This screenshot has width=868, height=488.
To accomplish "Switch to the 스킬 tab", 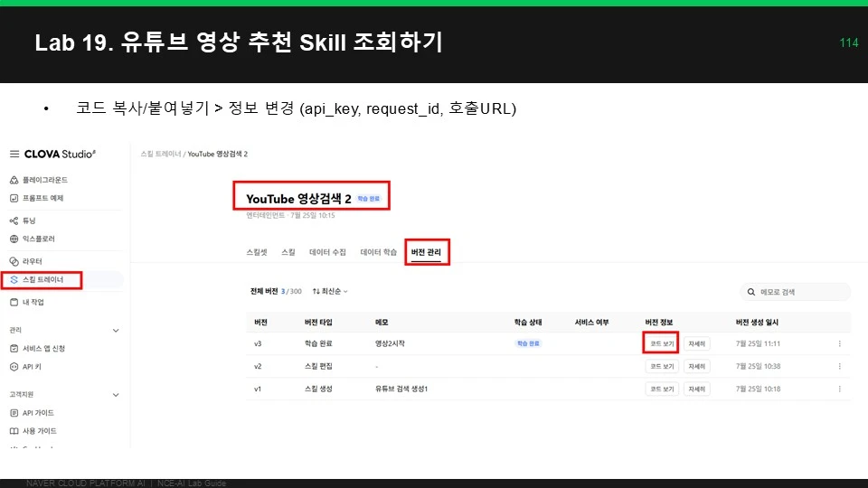I will click(288, 252).
